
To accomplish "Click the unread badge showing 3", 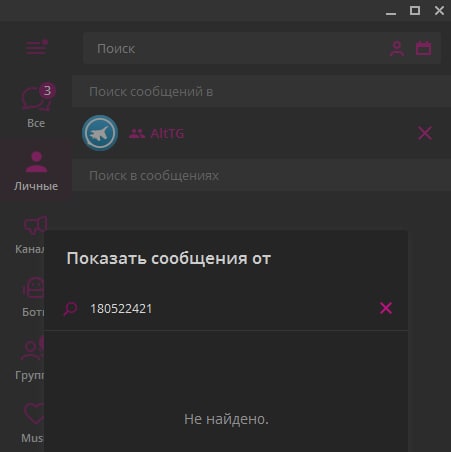I will coord(47,90).
